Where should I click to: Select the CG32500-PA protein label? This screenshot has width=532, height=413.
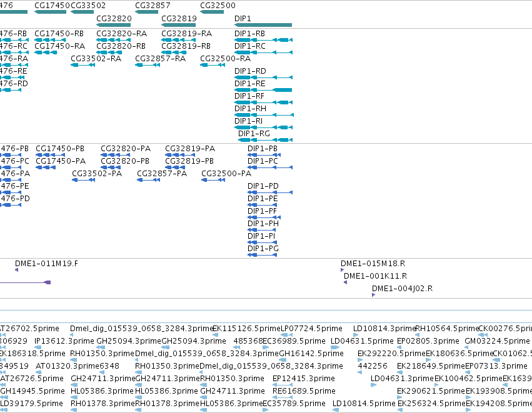coord(227,174)
